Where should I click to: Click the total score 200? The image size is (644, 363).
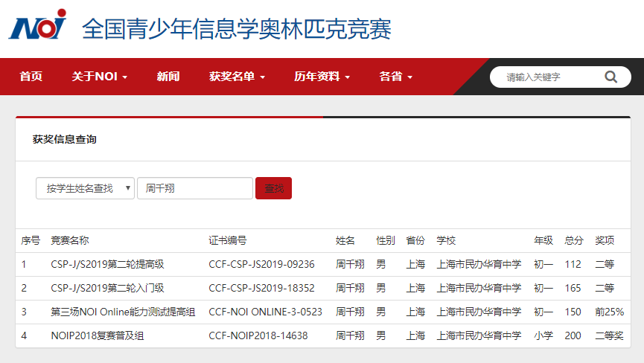click(x=573, y=335)
